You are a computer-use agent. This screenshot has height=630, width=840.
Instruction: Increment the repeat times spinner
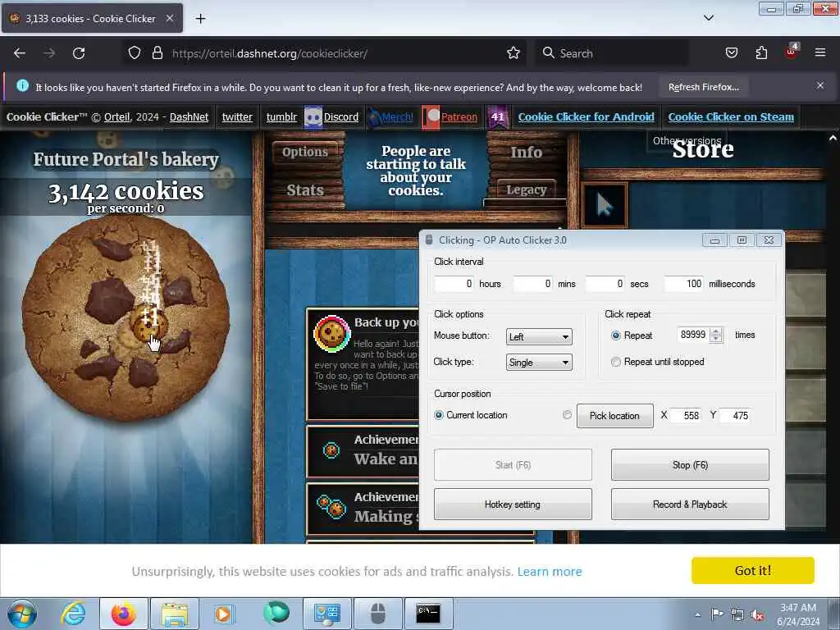click(x=715, y=331)
